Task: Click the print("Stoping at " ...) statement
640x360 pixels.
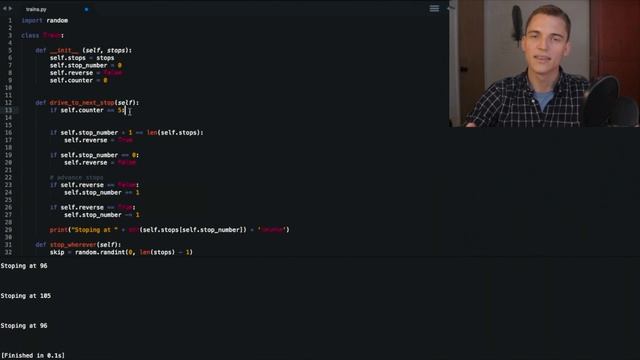Action: 169,230
